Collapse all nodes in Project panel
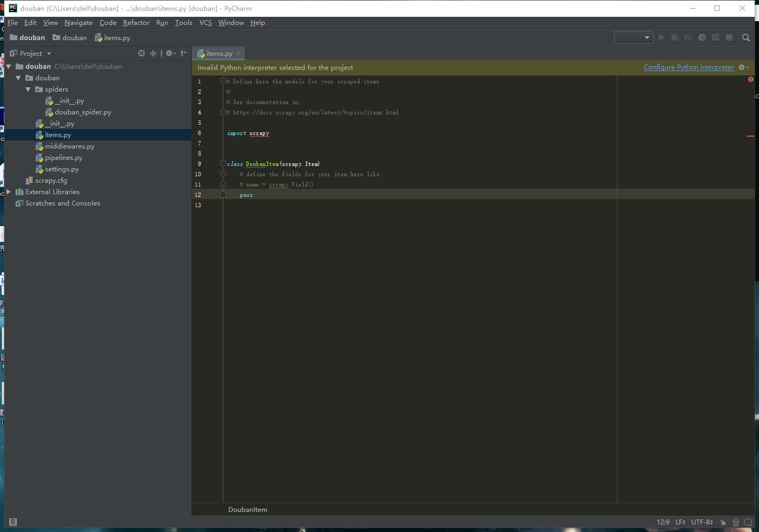Image resolution: width=759 pixels, height=532 pixels. point(152,53)
